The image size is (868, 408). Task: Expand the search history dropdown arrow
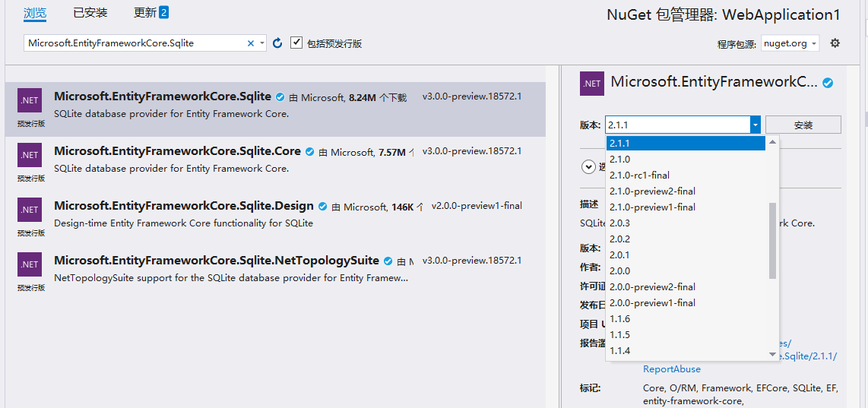coord(262,43)
